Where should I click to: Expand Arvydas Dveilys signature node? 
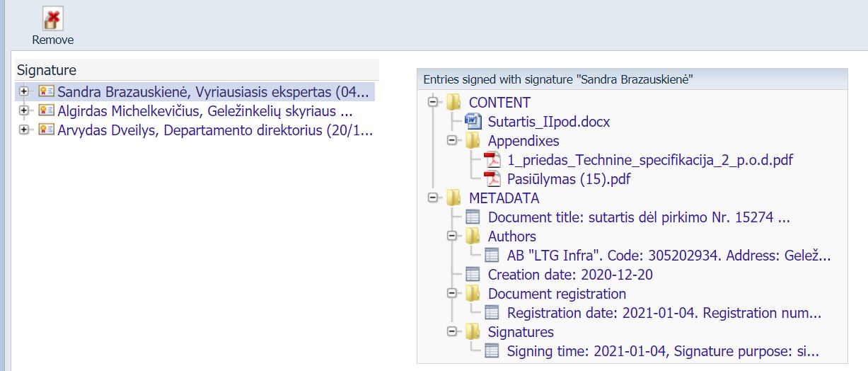pos(25,130)
